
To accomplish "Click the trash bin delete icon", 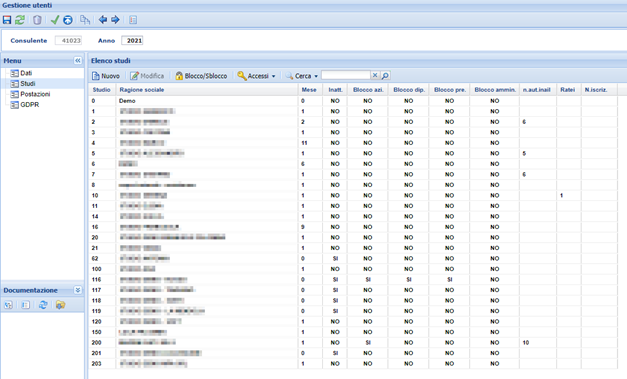I will pyautogui.click(x=37, y=20).
